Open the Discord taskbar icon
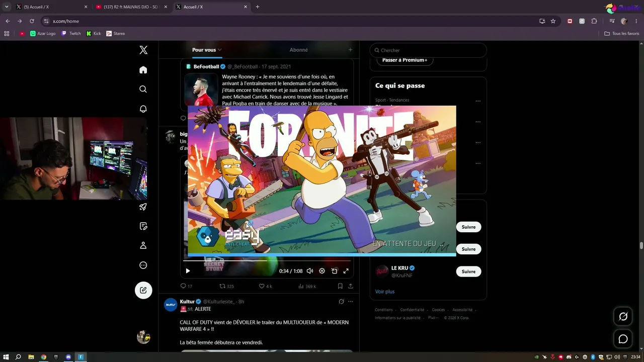This screenshot has width=644, height=362. (68, 357)
